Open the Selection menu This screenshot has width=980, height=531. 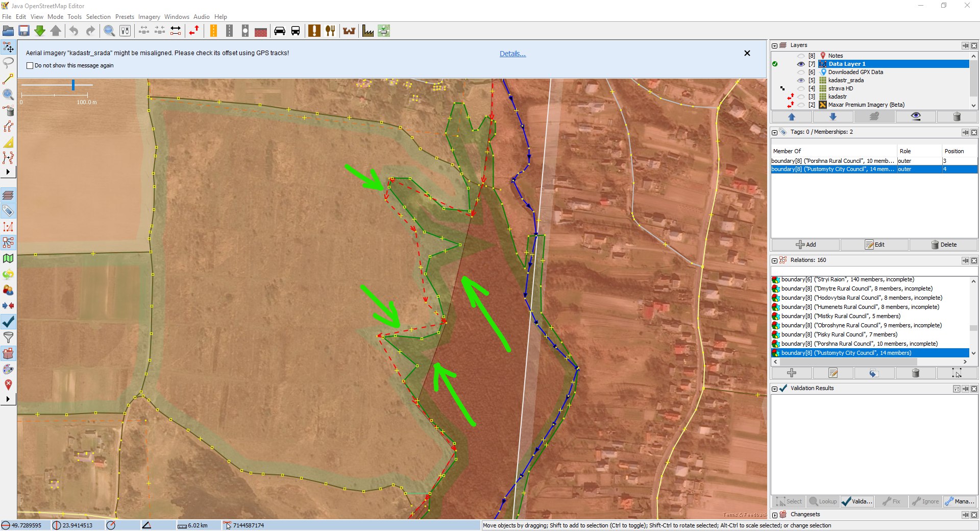pos(99,17)
